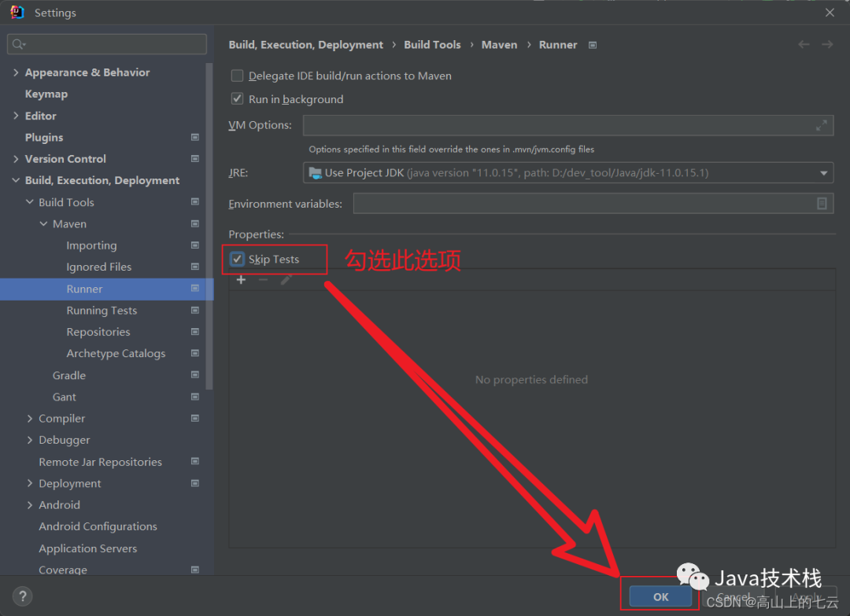Click into Environment variables field

[x=593, y=204]
